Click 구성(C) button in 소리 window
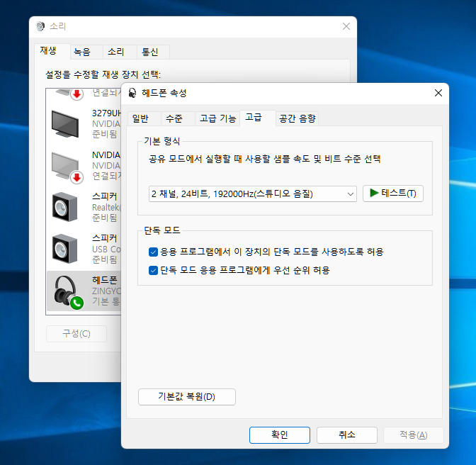 76,334
